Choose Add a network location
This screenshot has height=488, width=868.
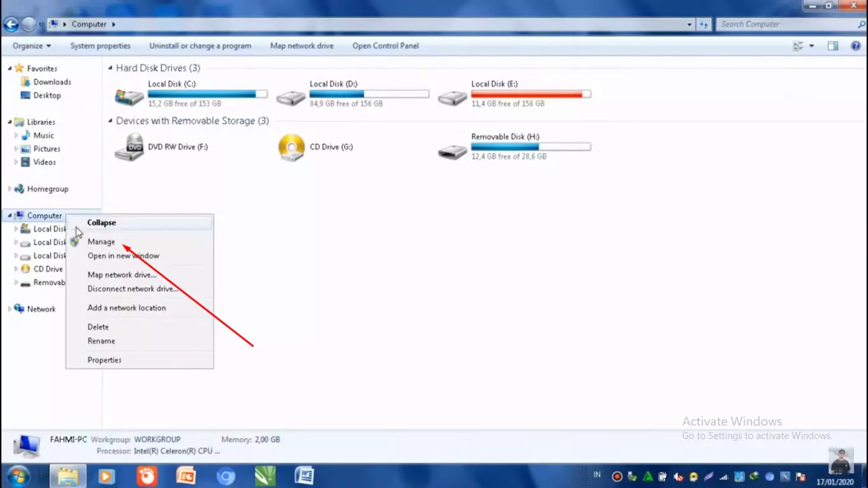click(x=140, y=308)
